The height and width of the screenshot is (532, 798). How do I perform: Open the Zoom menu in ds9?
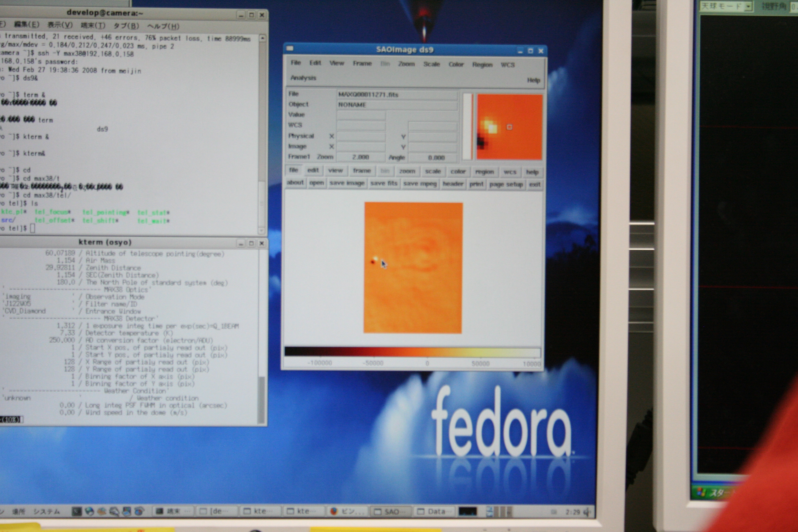(x=406, y=64)
